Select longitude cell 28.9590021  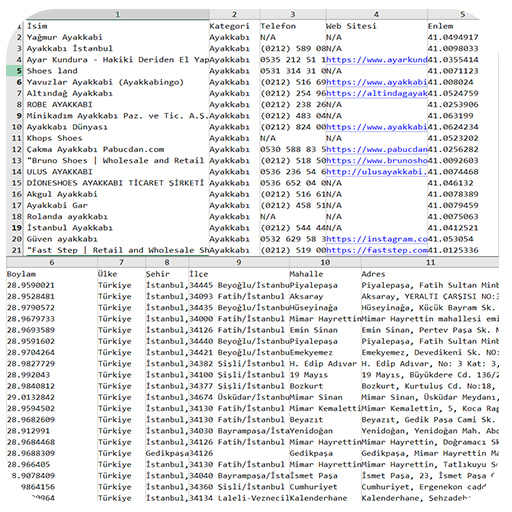coord(52,285)
